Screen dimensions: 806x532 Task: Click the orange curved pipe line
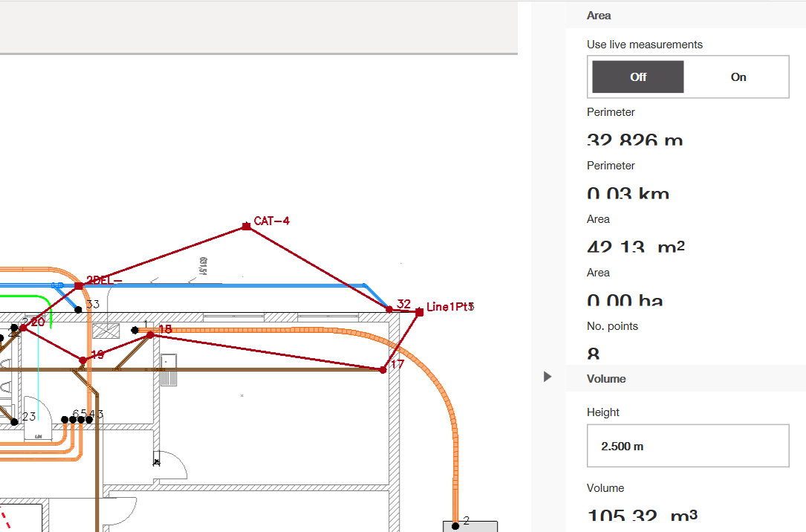coord(450,416)
